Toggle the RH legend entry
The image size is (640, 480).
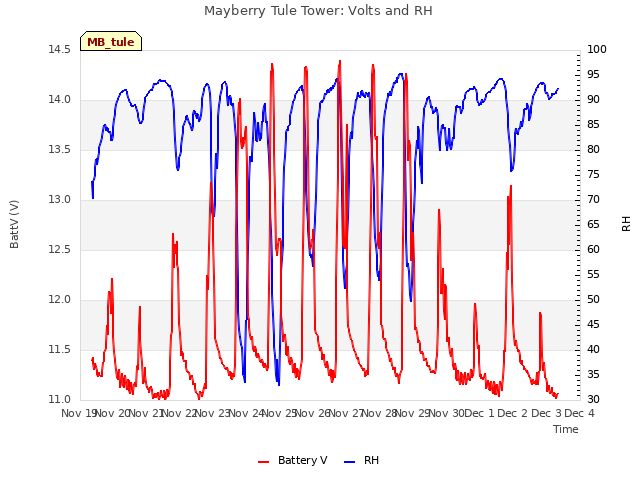click(x=361, y=460)
